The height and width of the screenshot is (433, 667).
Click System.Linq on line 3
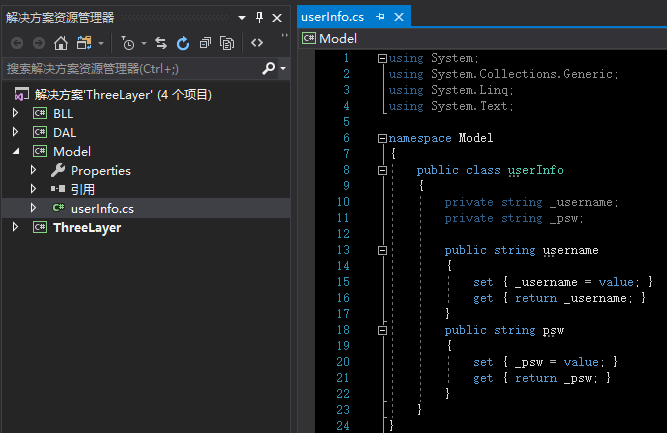470,90
